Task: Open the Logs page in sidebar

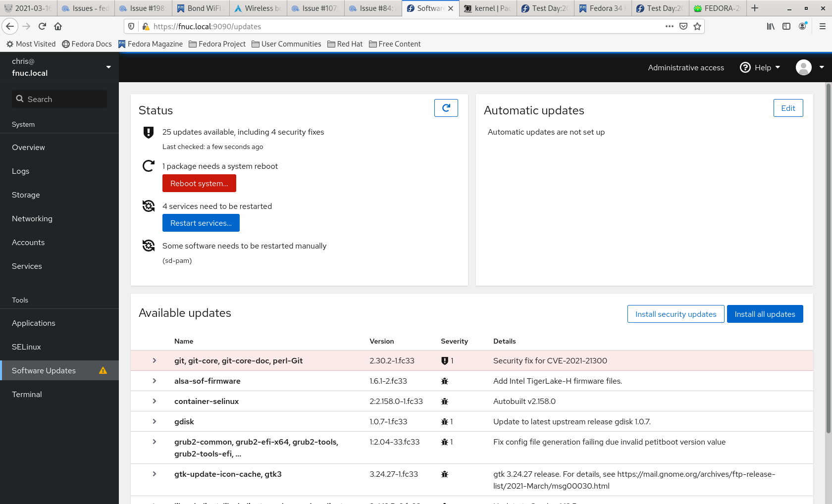Action: [59, 171]
